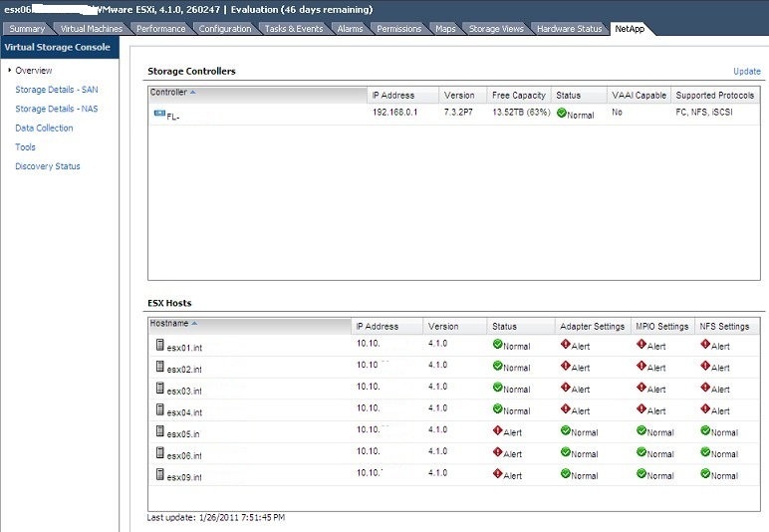Click the Update link
This screenshot has width=769, height=532.
pos(747,71)
